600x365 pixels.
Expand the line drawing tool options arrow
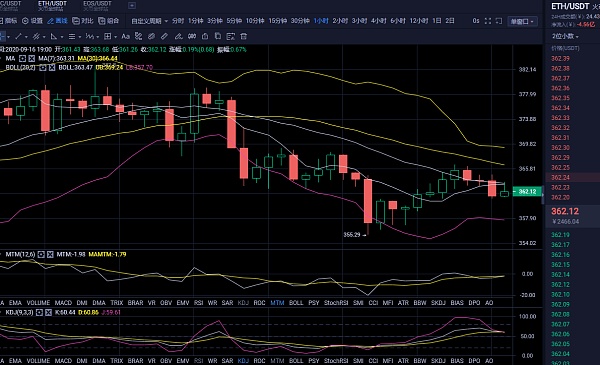(x=26, y=37)
